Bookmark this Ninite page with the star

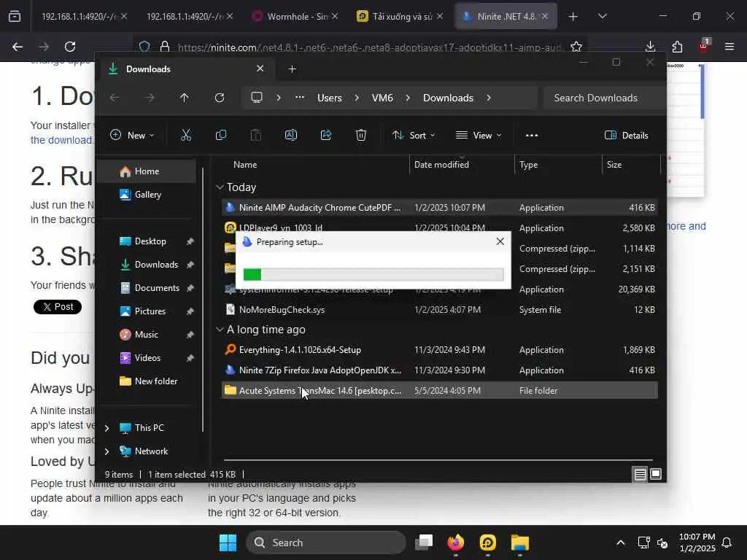(x=576, y=47)
